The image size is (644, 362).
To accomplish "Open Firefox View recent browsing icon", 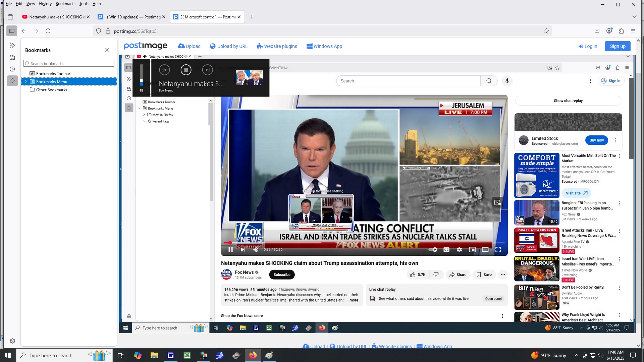I will click(10, 17).
